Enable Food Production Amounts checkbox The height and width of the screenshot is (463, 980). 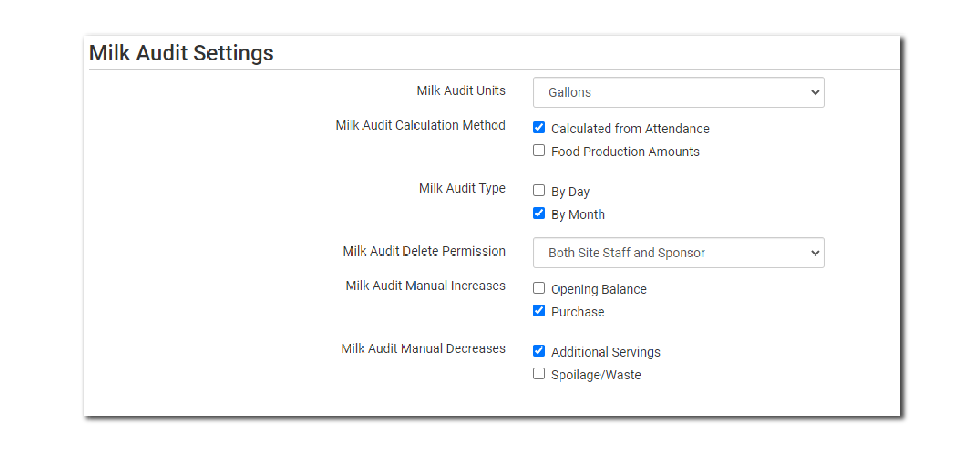tap(539, 151)
